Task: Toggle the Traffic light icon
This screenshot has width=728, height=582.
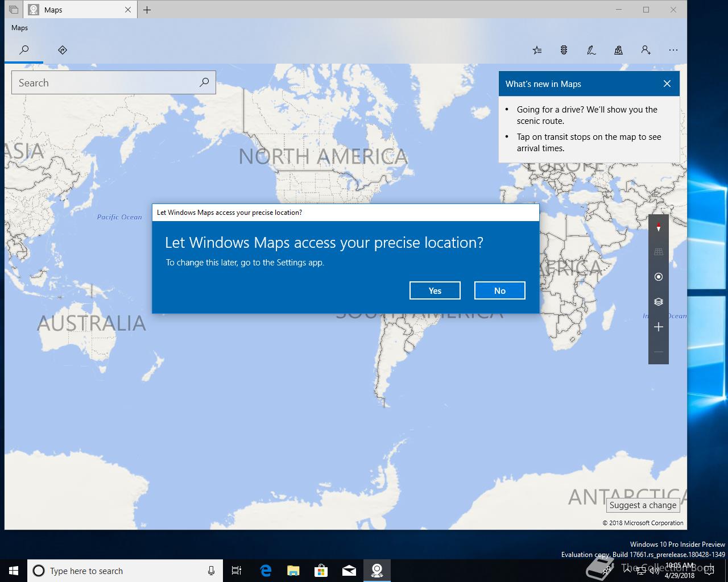Action: pyautogui.click(x=564, y=50)
